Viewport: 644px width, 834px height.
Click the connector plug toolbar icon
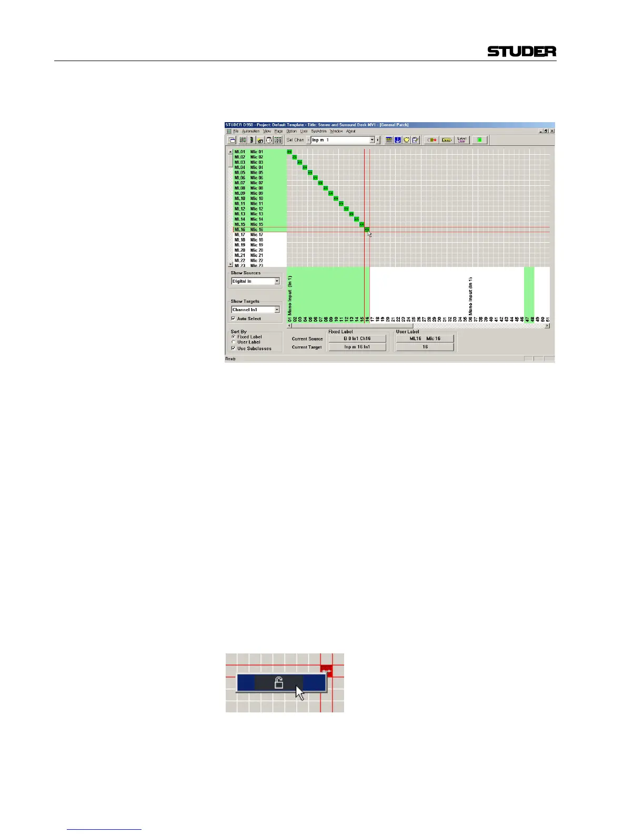[x=432, y=140]
